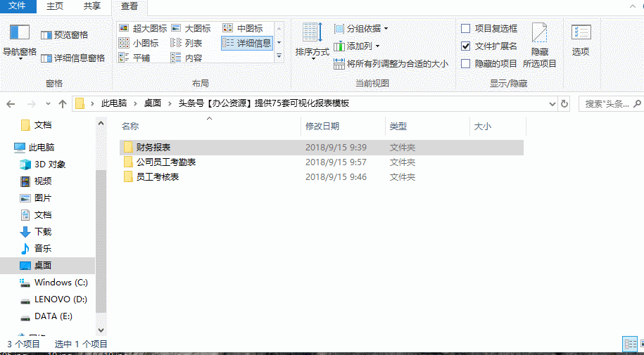Open folder 选项 options
This screenshot has height=355, width=644.
[x=581, y=40]
